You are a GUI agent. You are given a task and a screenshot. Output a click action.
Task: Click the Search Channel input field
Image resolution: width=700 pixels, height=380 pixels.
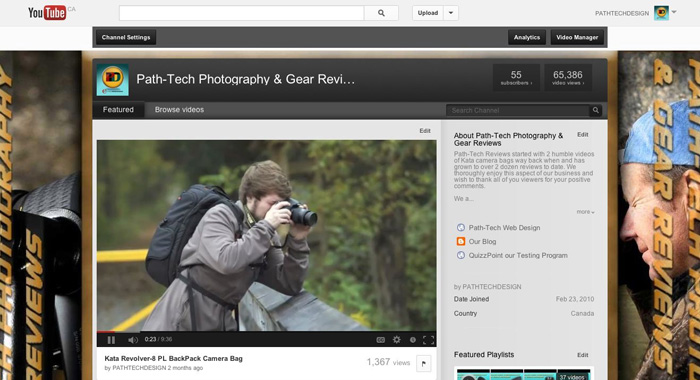[x=518, y=110]
